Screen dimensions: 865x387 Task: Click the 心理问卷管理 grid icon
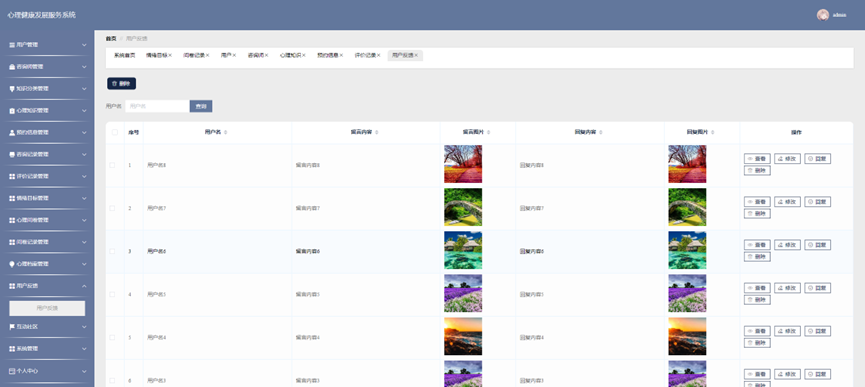coord(12,221)
